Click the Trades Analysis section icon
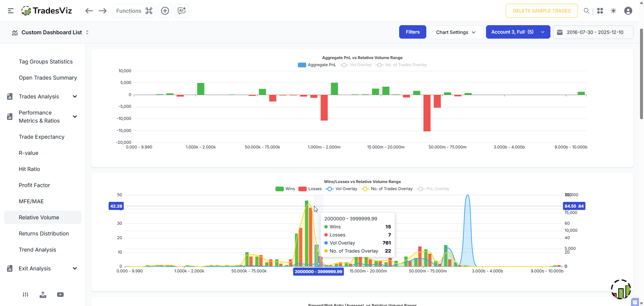644x306 pixels. click(10, 96)
